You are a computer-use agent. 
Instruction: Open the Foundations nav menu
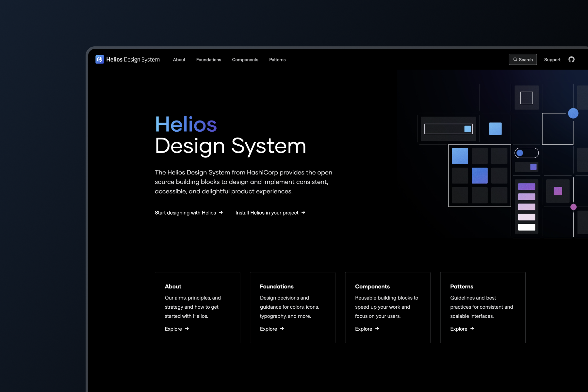[209, 60]
